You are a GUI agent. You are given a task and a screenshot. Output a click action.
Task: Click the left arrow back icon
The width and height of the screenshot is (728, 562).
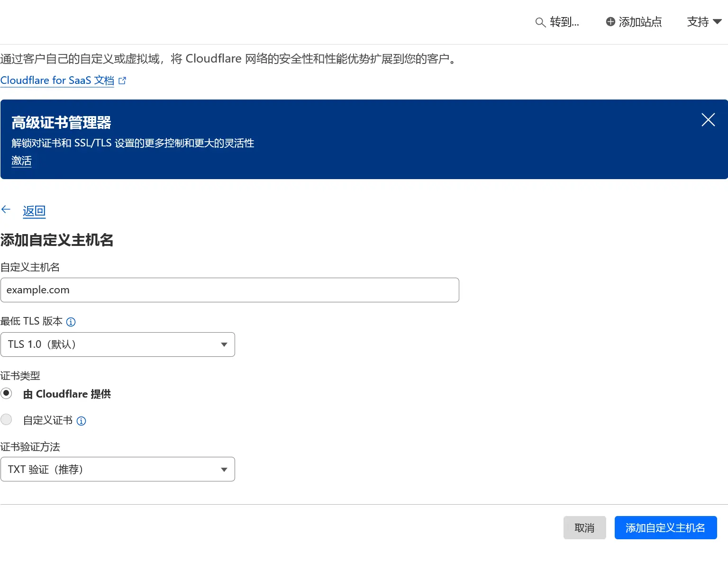[6, 209]
